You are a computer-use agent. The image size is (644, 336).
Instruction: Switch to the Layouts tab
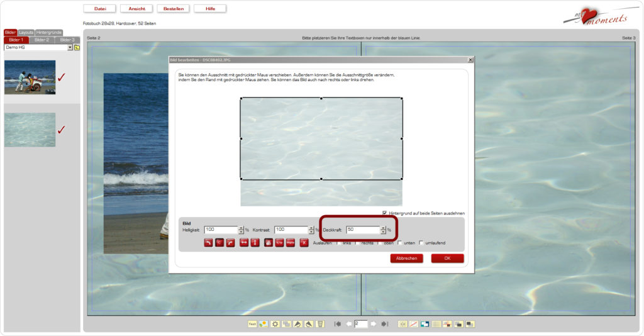coord(26,32)
